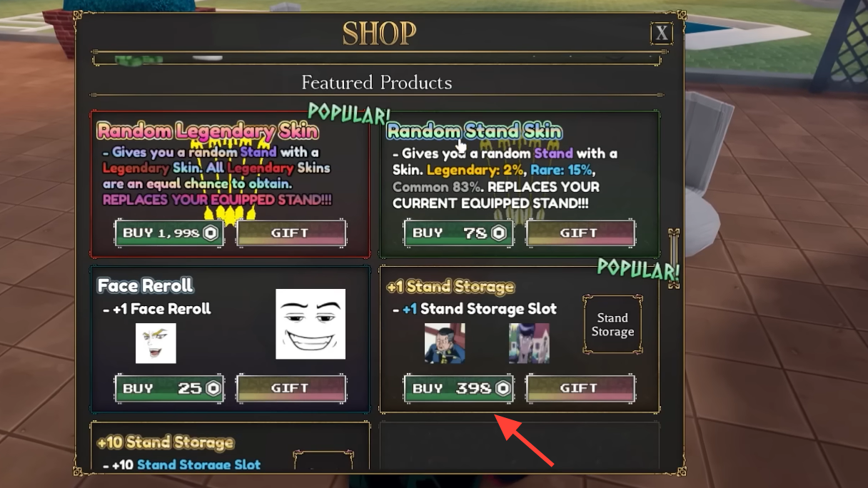Buy Face Reroll for 25
Image resolution: width=868 pixels, height=488 pixels.
pyautogui.click(x=169, y=389)
